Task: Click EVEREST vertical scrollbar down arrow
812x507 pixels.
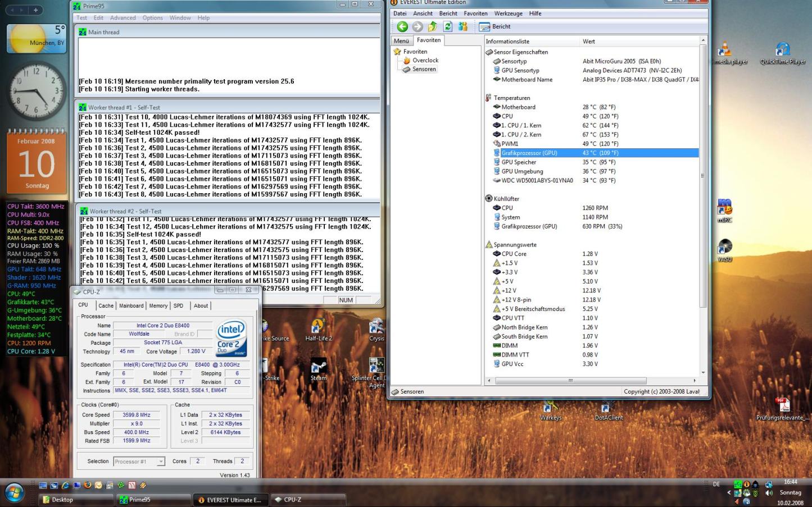Action: click(x=703, y=372)
